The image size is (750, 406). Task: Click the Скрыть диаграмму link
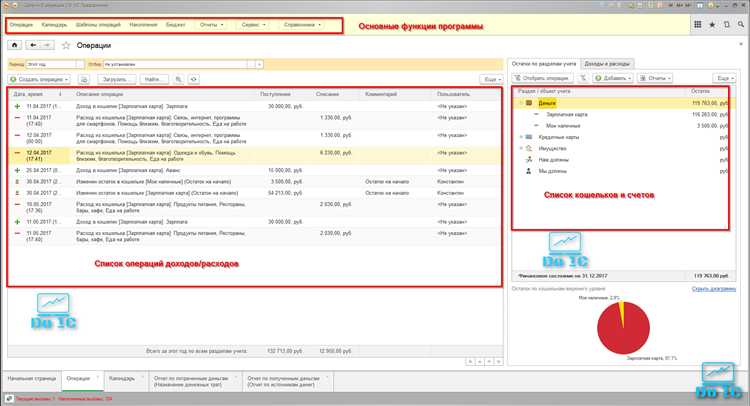pyautogui.click(x=714, y=289)
